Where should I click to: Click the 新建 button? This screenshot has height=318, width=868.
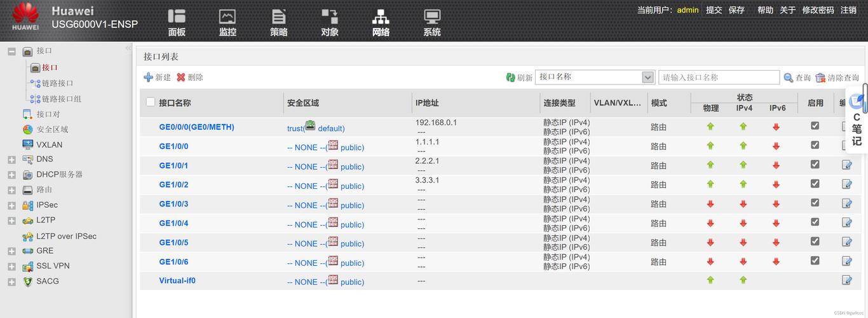pos(158,77)
